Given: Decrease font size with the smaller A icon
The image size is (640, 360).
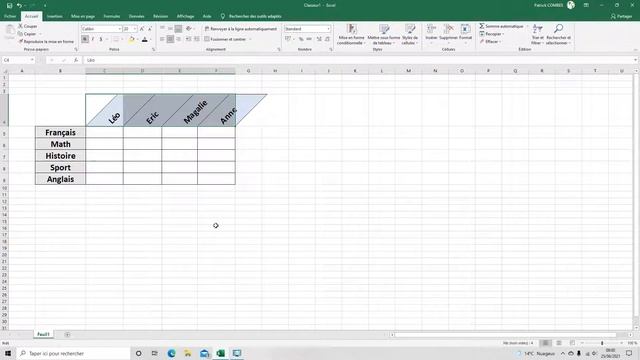Looking at the screenshot, I should 150,29.
